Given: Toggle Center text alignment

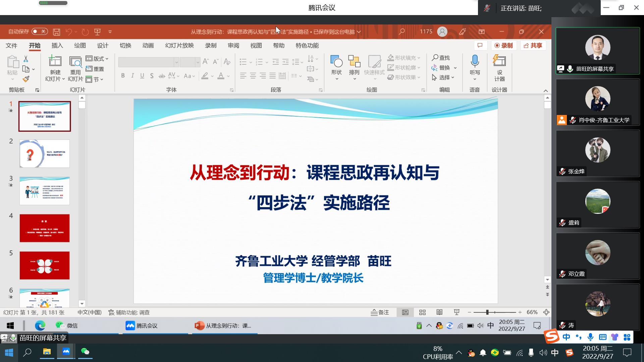Looking at the screenshot, I should click(x=253, y=76).
